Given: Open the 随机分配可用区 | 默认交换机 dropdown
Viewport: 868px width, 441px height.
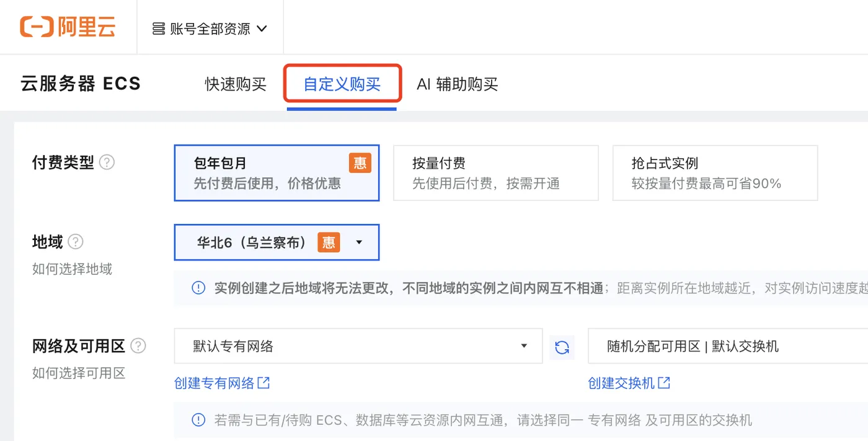Looking at the screenshot, I should (728, 346).
